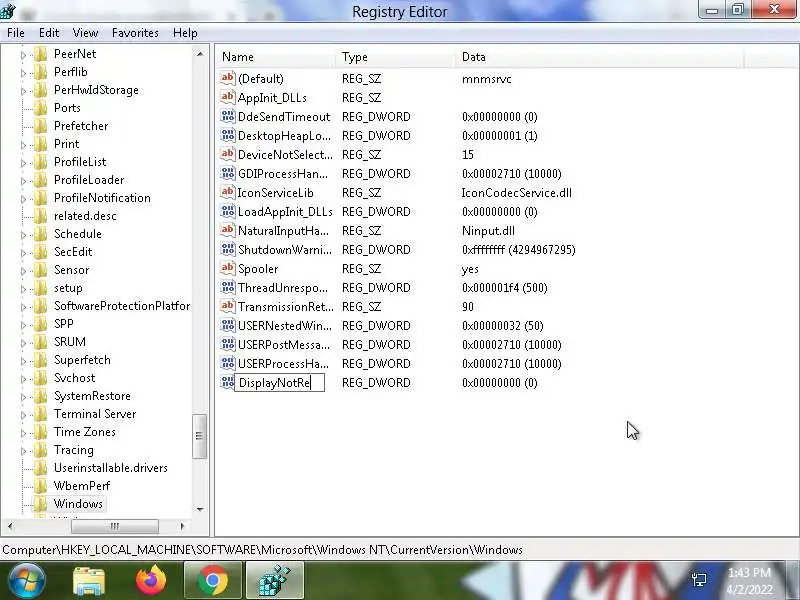Sort values by the Name column header
The height and width of the screenshot is (600, 800).
pos(276,57)
